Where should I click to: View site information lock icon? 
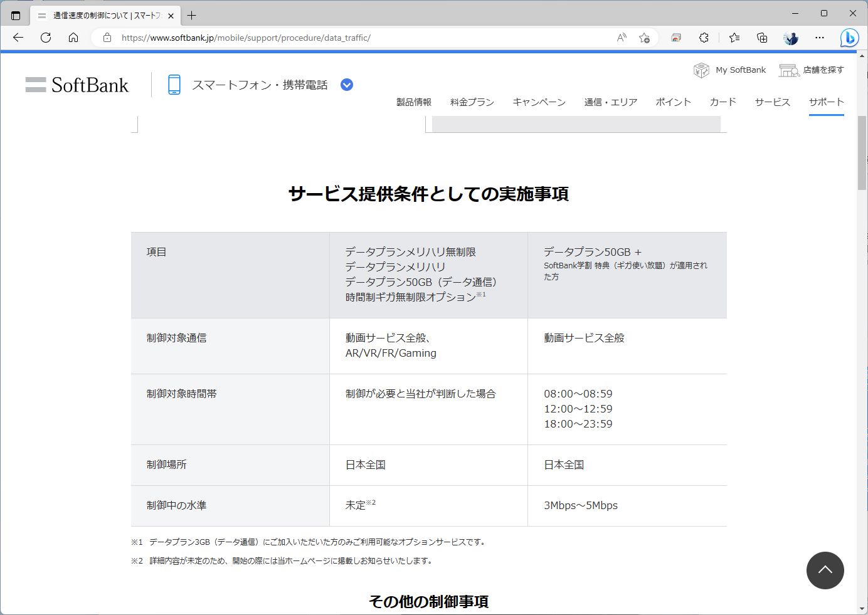(x=107, y=38)
